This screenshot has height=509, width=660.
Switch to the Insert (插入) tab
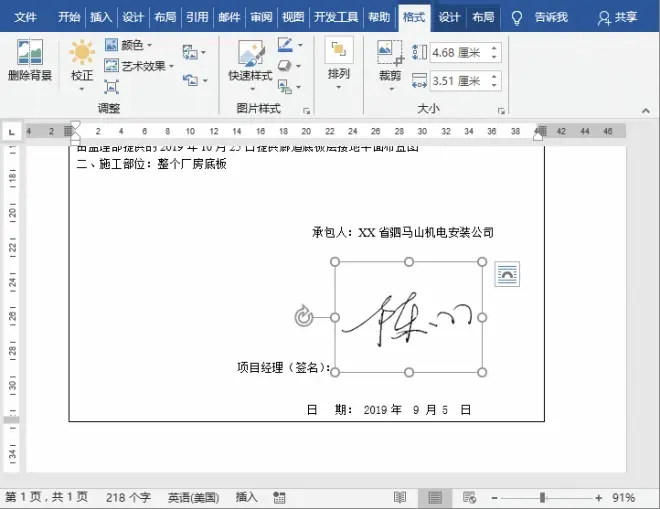[101, 17]
